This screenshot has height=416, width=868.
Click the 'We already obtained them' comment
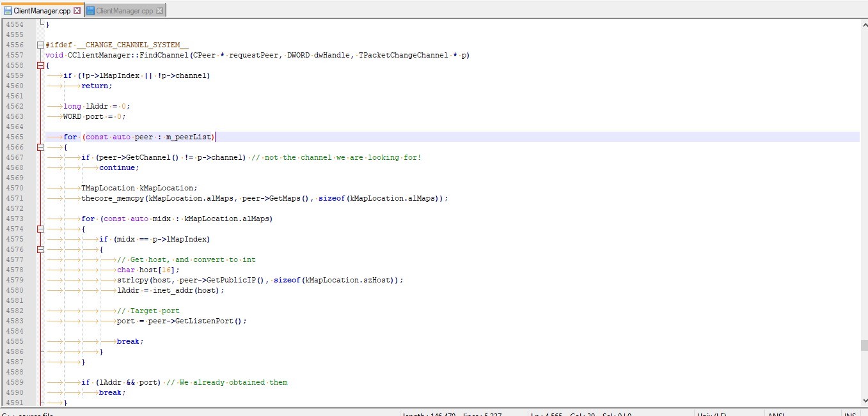click(227, 382)
